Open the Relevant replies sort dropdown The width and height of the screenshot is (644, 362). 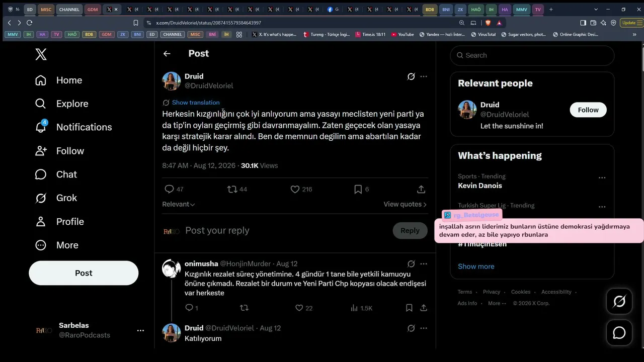click(x=179, y=204)
